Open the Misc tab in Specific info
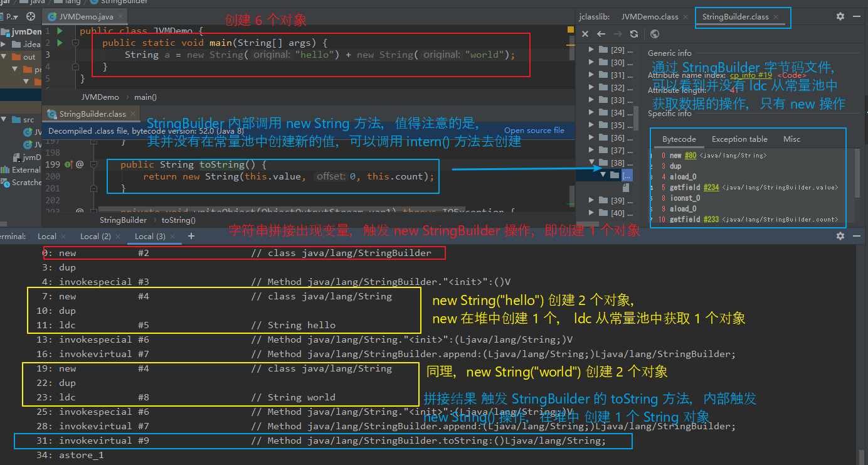868x465 pixels. click(x=791, y=139)
